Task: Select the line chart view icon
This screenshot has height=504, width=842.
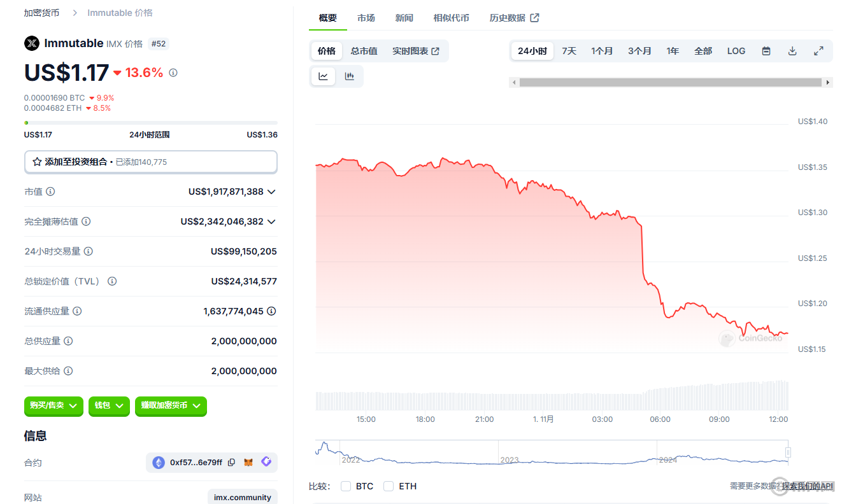Action: click(x=324, y=76)
